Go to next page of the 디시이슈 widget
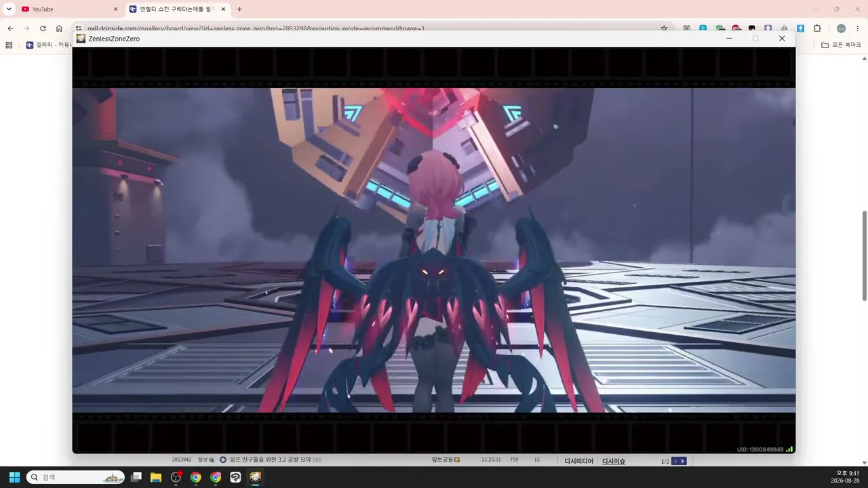868x488 pixels. pos(683,462)
